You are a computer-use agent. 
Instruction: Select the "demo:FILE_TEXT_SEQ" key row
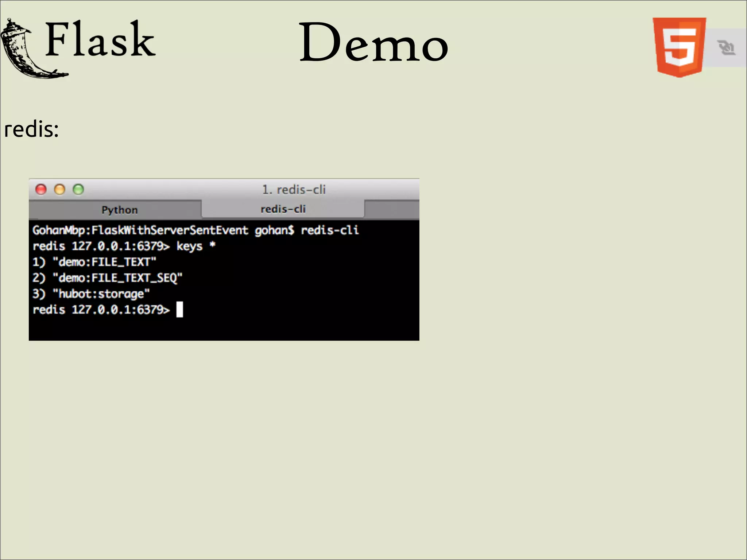107,278
